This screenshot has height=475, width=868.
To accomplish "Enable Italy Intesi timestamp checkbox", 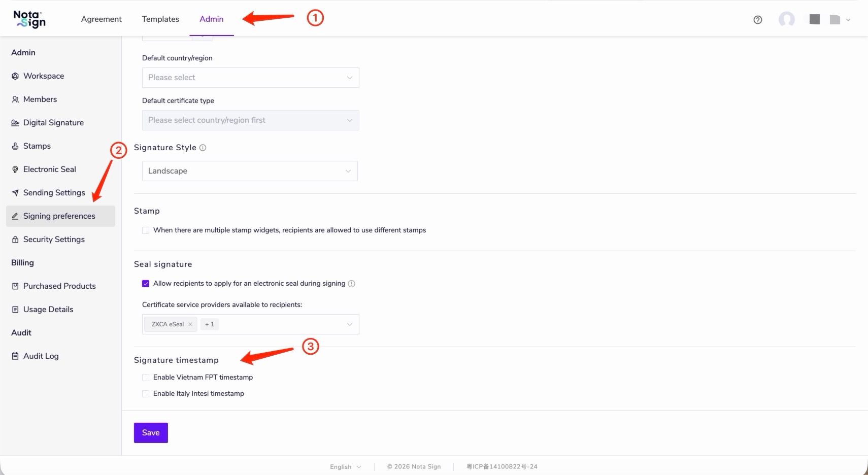I will [x=146, y=394].
